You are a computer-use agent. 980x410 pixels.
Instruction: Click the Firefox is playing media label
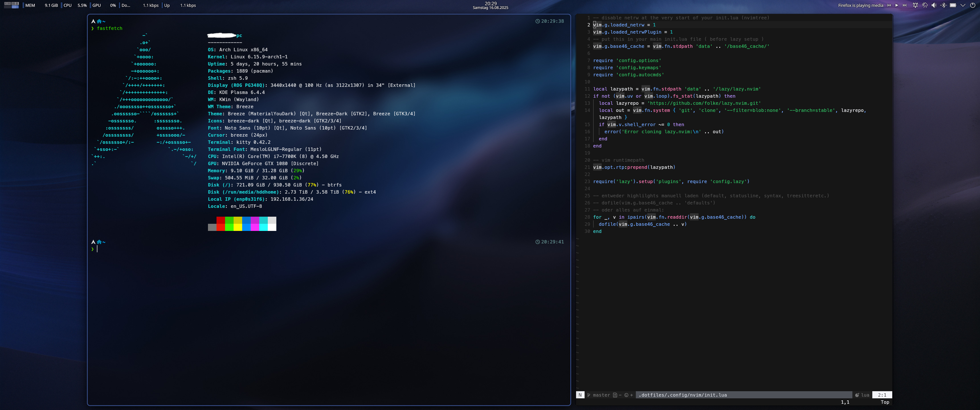(861, 5)
